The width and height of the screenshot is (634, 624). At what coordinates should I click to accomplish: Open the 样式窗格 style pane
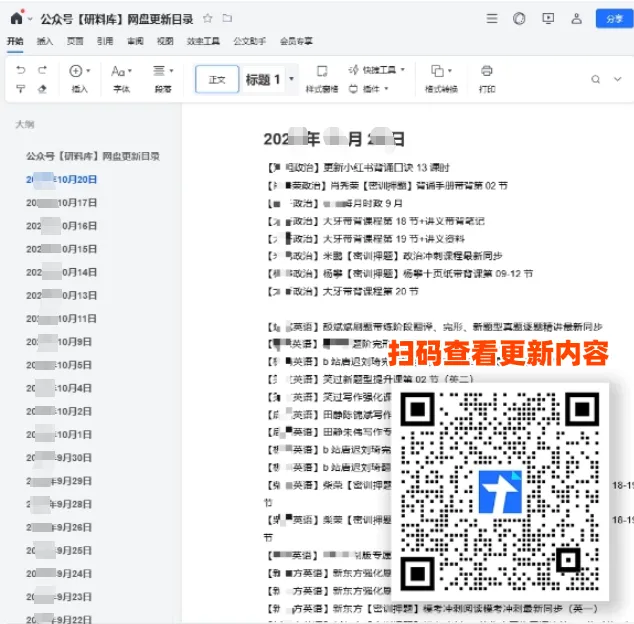point(322,79)
